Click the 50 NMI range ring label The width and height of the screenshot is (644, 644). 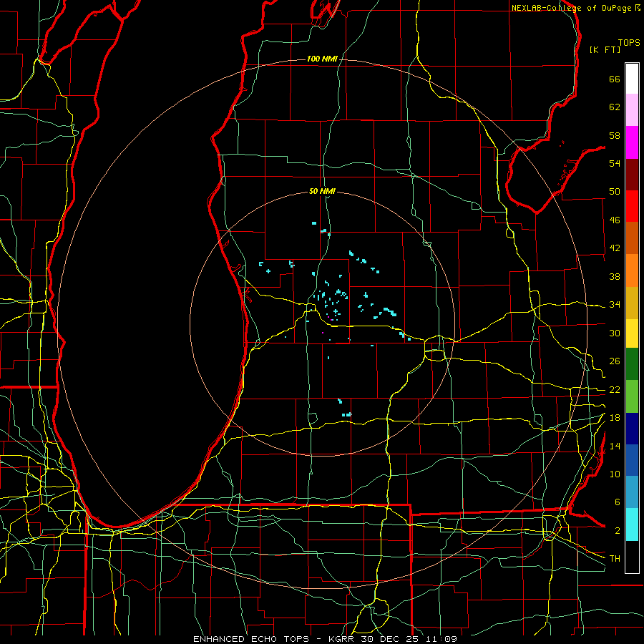coord(322,191)
